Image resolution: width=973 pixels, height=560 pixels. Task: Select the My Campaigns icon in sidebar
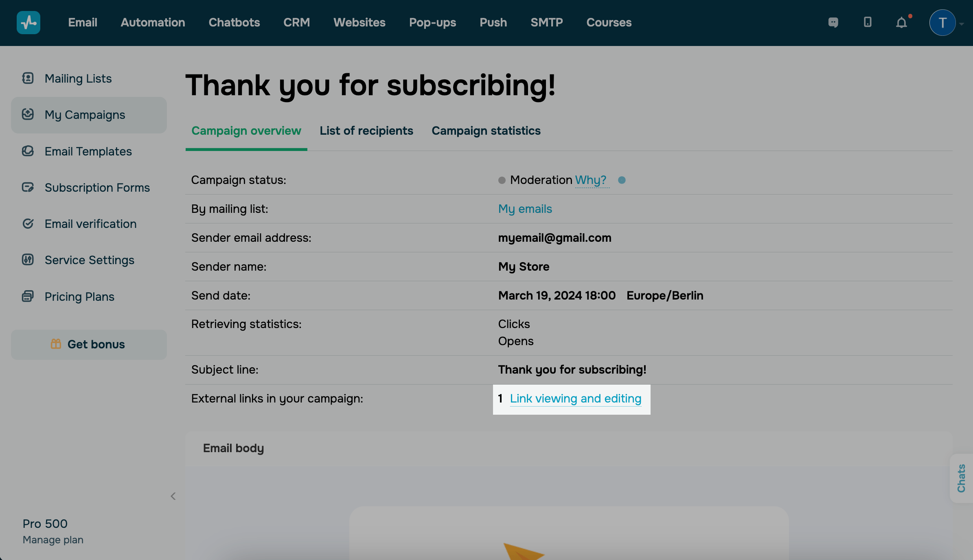tap(27, 114)
